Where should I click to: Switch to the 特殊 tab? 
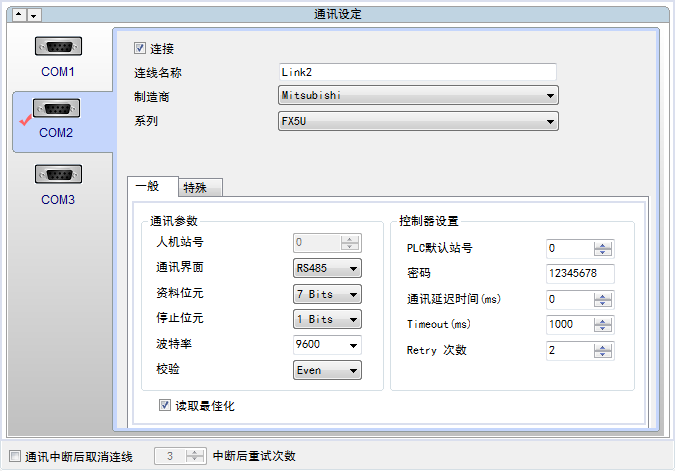point(200,187)
